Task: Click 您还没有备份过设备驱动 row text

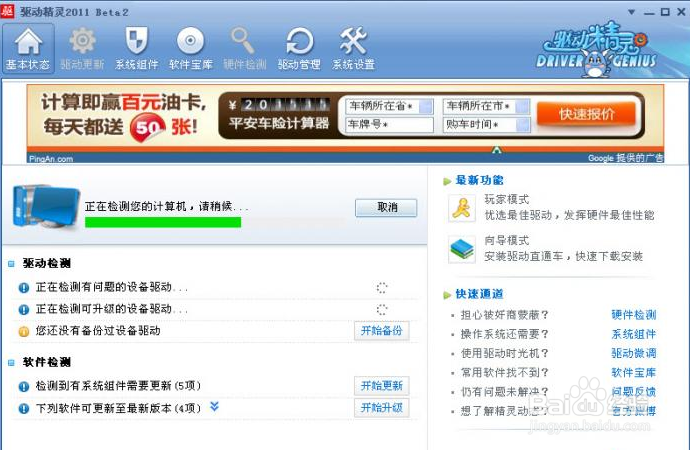Action: [x=98, y=331]
